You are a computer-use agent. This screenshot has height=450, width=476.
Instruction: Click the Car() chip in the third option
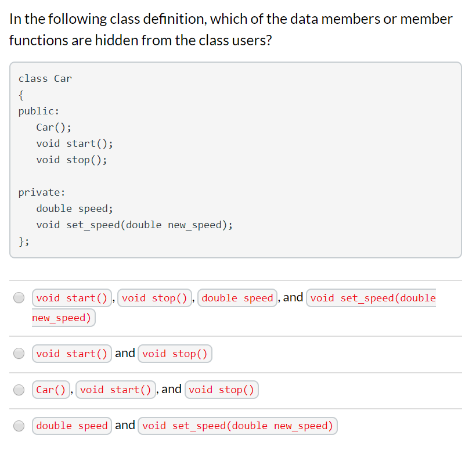click(x=51, y=390)
